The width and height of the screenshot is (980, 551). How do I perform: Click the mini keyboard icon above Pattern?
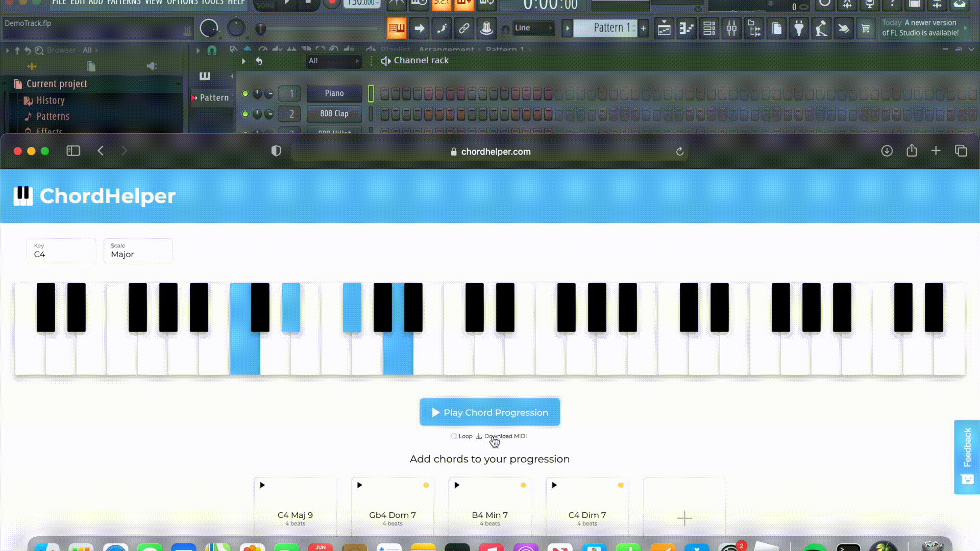pos(205,77)
